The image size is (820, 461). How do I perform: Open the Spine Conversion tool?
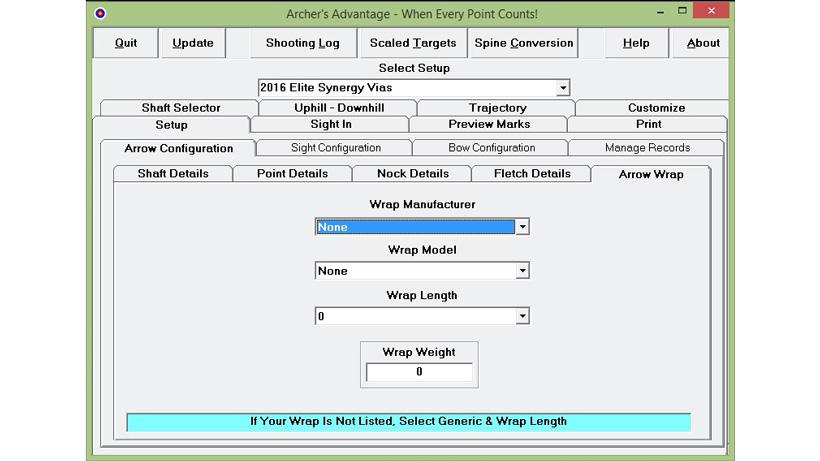(x=523, y=43)
